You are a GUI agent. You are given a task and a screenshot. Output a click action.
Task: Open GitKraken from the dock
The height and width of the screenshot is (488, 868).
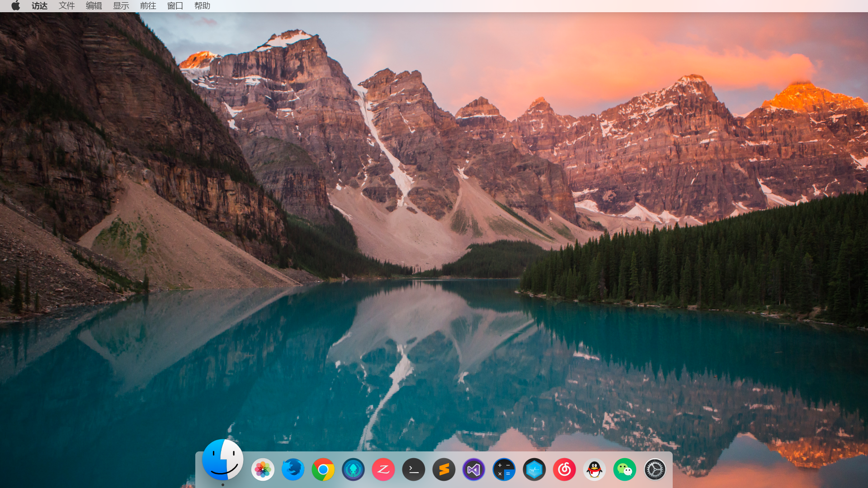(353, 470)
